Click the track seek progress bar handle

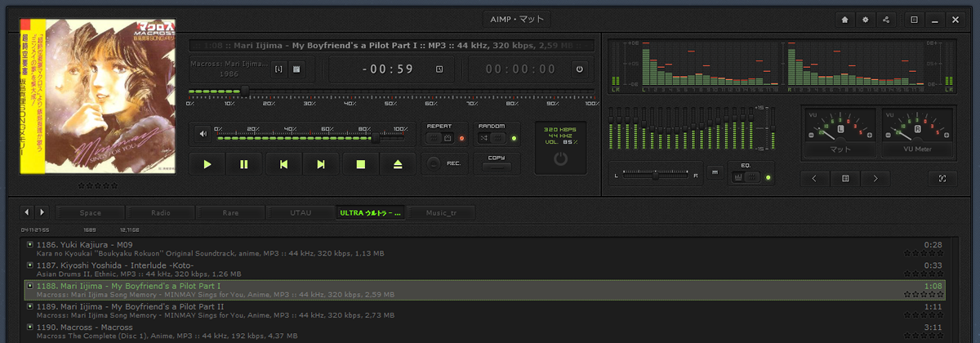[245, 91]
